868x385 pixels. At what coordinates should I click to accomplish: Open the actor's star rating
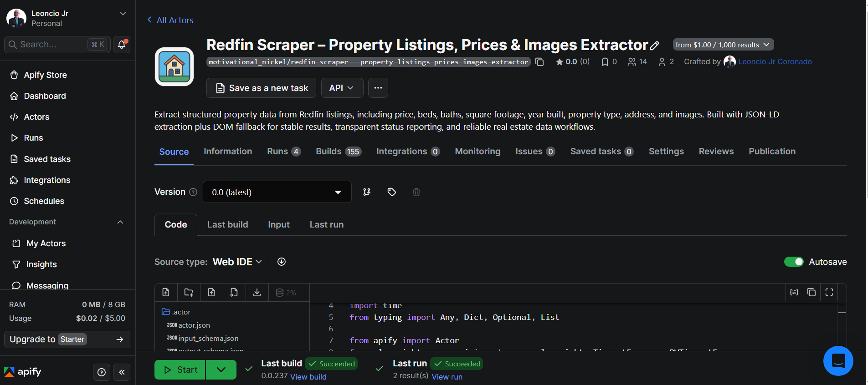(x=572, y=62)
